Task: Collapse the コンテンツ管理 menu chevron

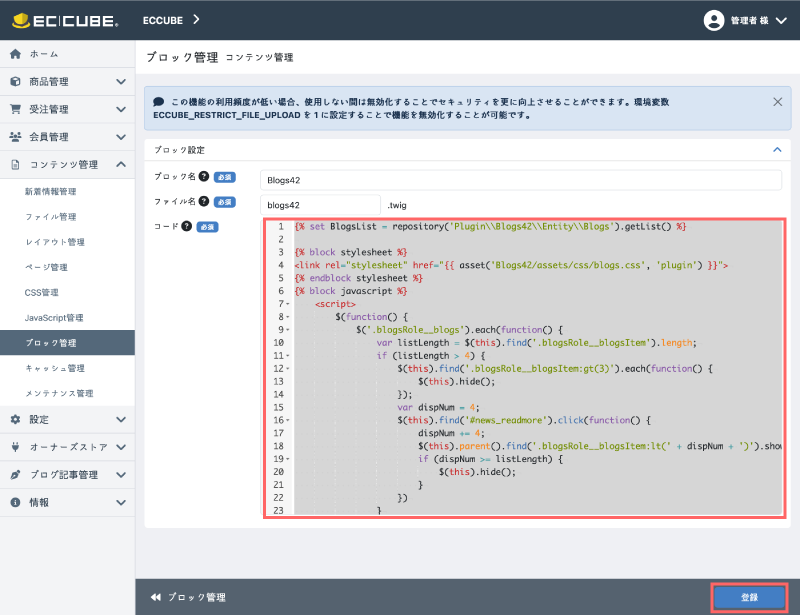Action: coord(121,164)
